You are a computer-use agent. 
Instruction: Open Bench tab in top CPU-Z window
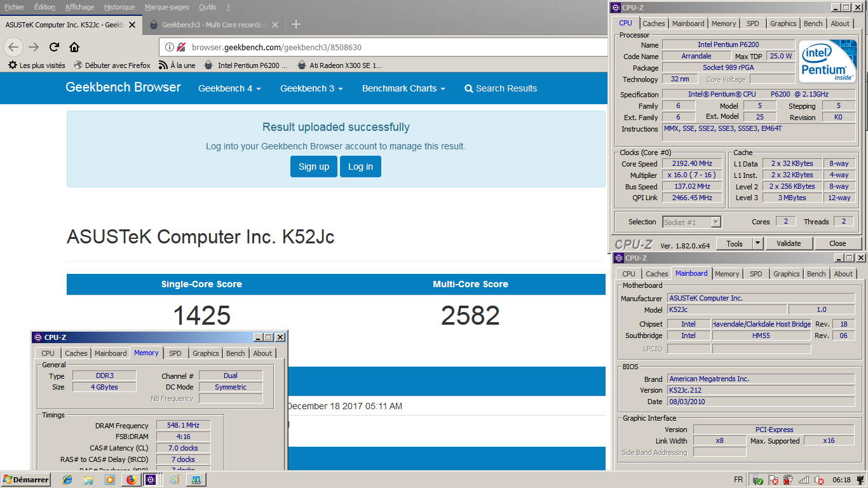tap(813, 24)
